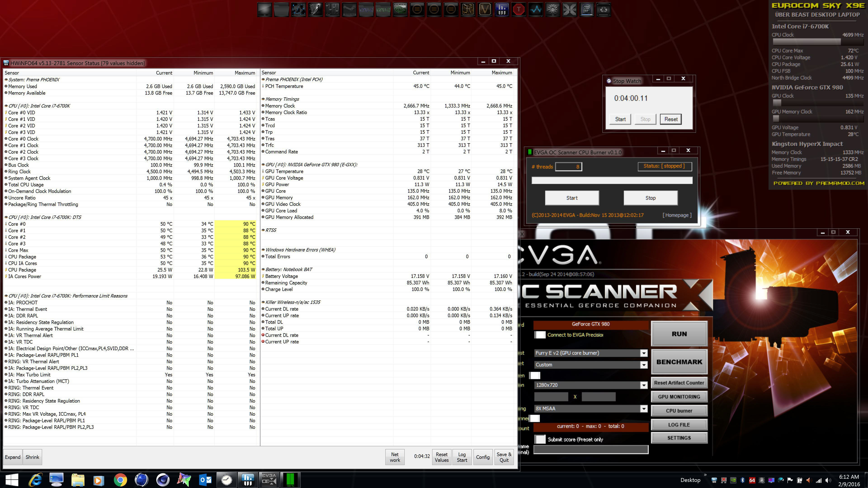Open the blue pulse monitor dock icon
Viewport: 868px width, 488px height.
pos(536,9)
